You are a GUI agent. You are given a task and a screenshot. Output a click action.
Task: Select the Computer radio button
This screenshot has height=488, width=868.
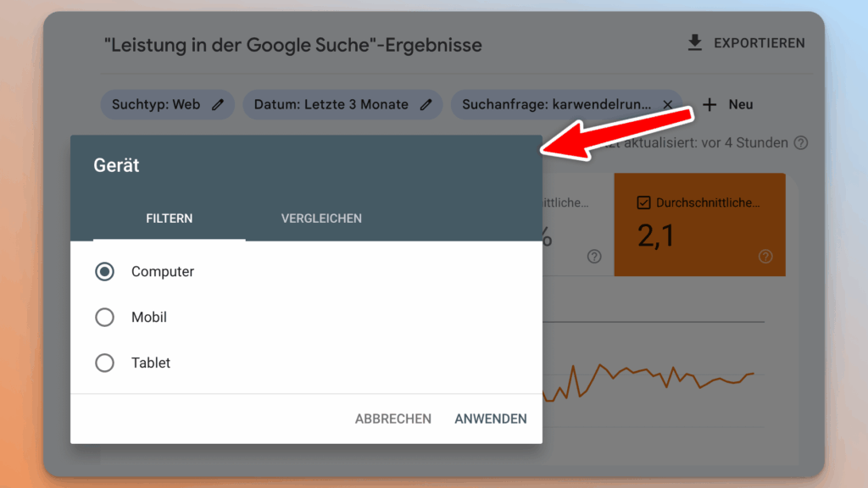[104, 272]
